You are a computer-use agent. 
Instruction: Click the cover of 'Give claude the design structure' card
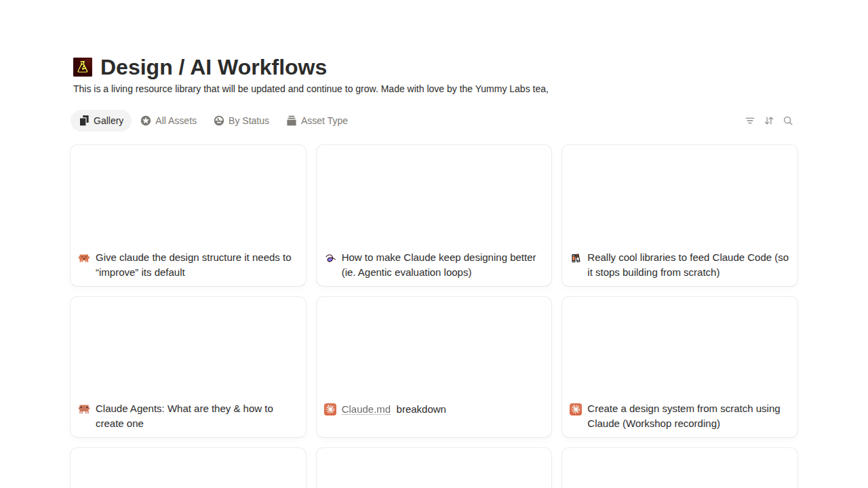188,195
